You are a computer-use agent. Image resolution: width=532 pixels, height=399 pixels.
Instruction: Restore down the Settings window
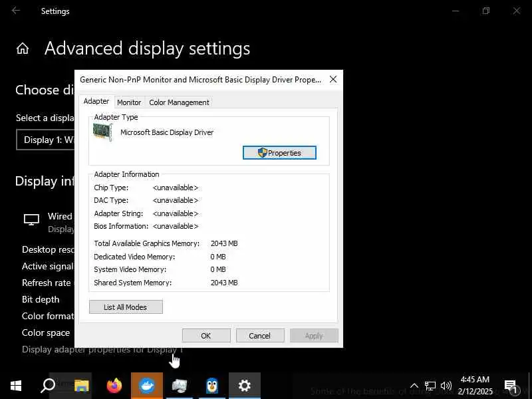(486, 11)
